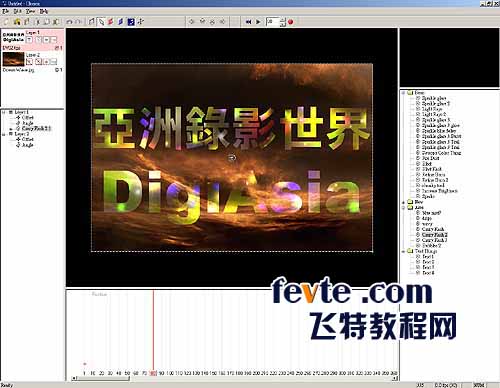Select Angle under Layer 2

pos(28,145)
